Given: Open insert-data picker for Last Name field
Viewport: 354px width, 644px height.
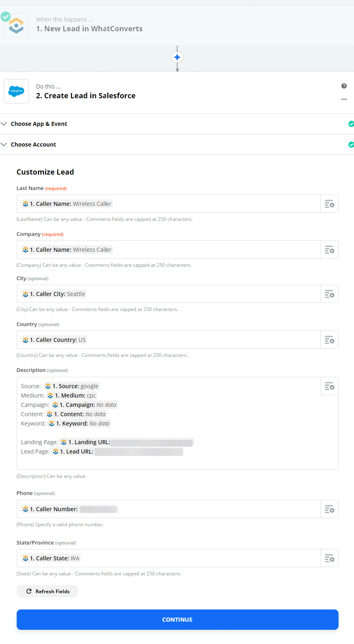Looking at the screenshot, I should click(x=329, y=204).
